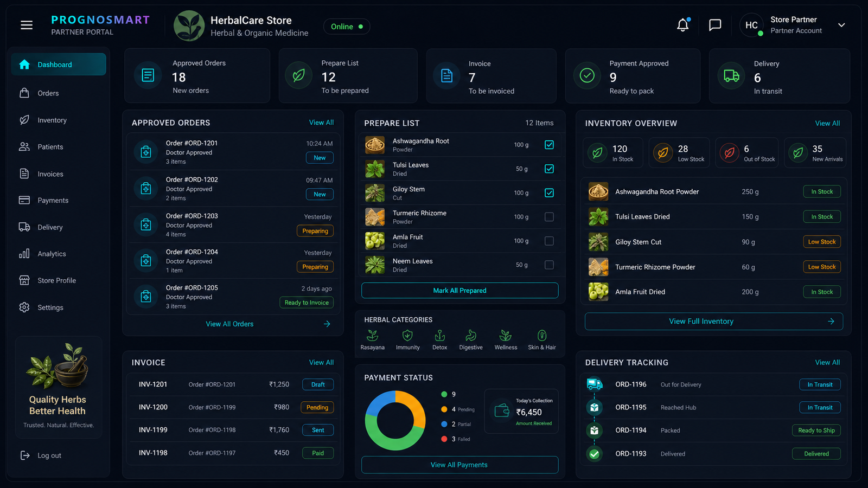The height and width of the screenshot is (488, 868).
Task: Click the Prepare List leaf card icon
Action: coord(298,75)
